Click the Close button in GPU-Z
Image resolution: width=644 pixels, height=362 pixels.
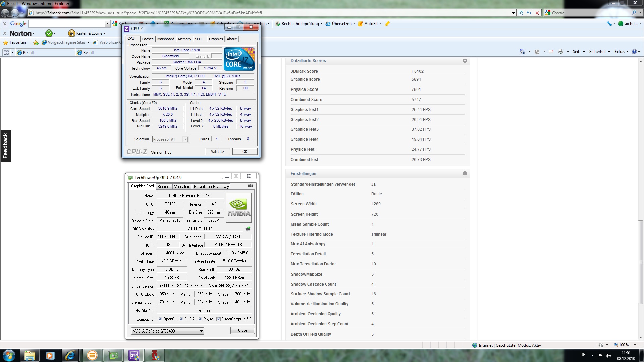243,330
